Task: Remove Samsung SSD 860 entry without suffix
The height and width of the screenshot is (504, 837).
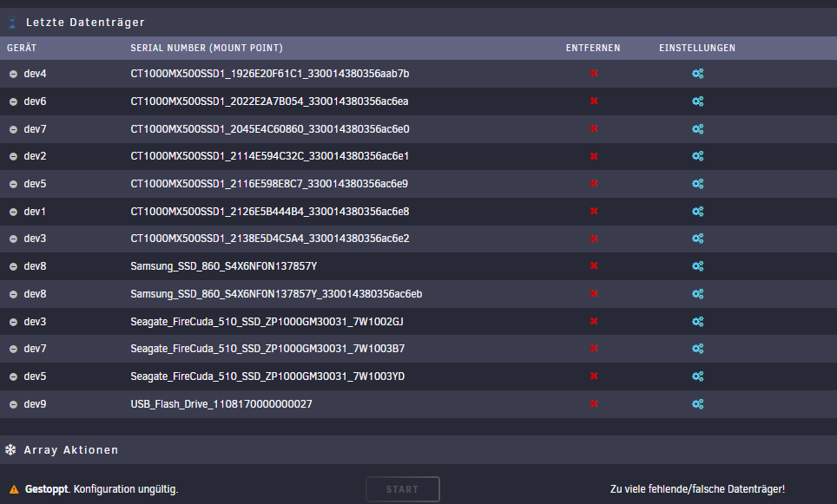Action: coord(594,266)
